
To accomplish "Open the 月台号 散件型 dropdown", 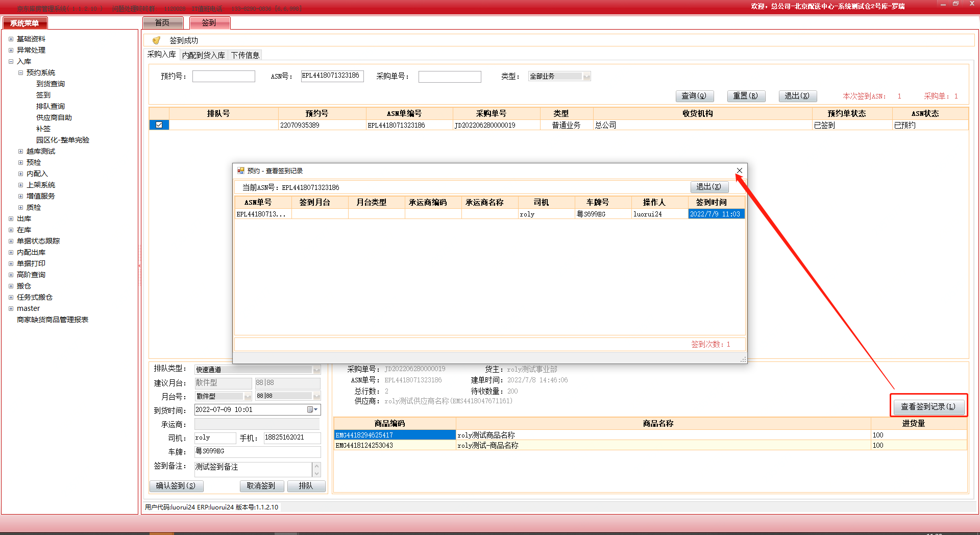I will 248,396.
